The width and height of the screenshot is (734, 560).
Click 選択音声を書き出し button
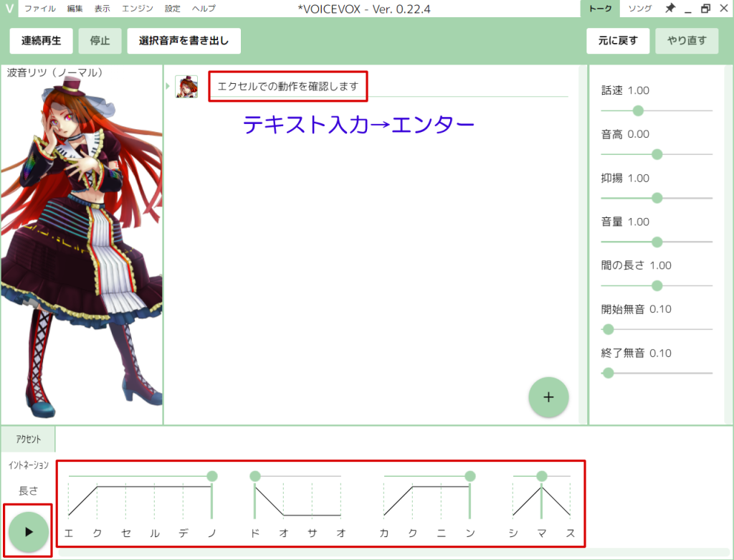click(x=183, y=41)
